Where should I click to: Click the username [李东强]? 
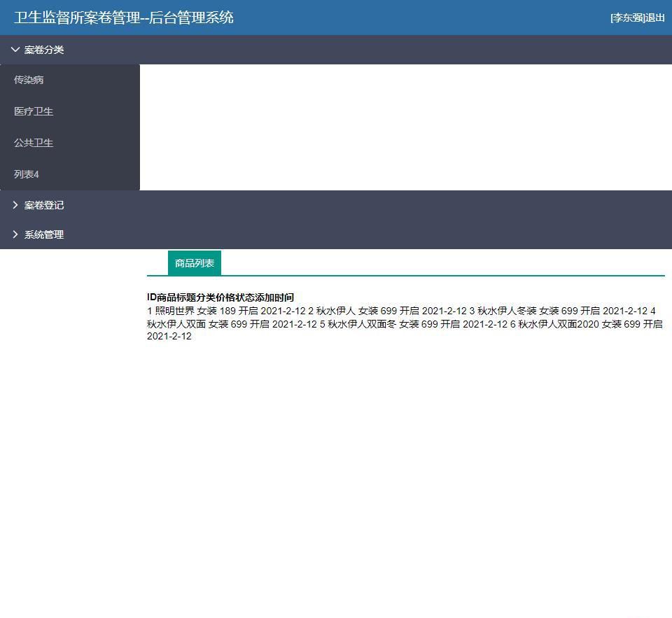628,18
